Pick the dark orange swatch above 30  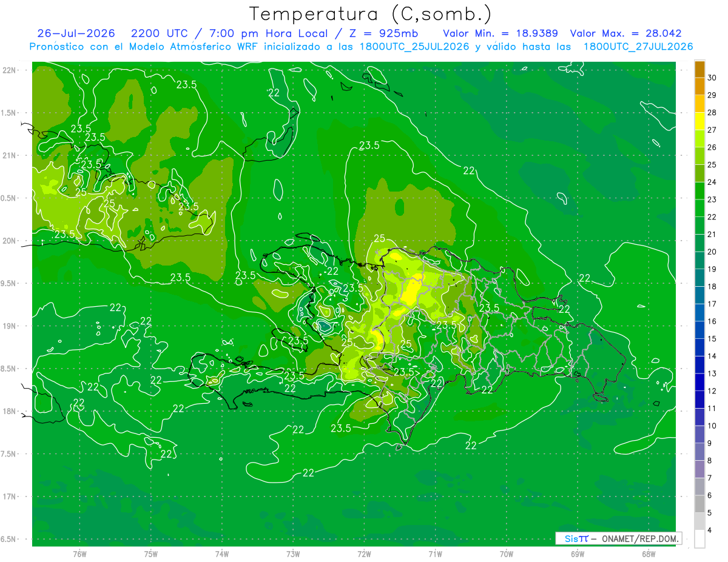pos(699,69)
